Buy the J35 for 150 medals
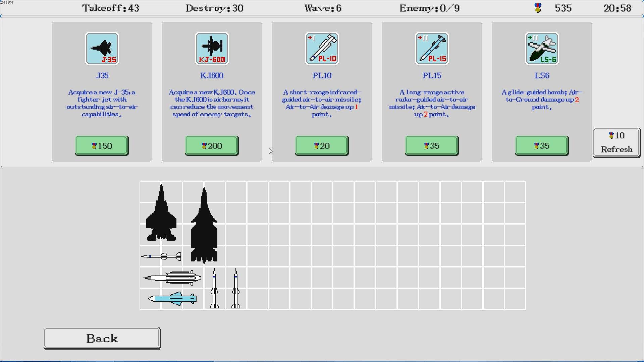 (101, 145)
